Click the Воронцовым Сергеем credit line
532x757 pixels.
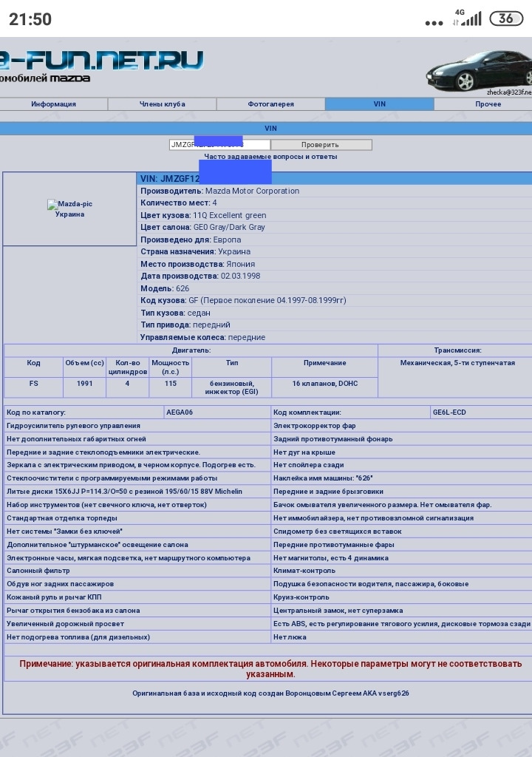(270, 693)
